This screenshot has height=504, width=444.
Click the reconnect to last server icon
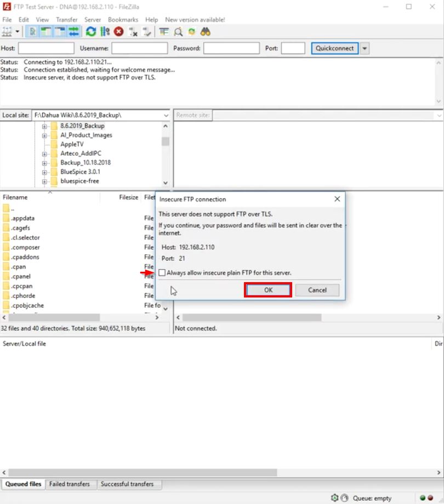click(x=147, y=32)
